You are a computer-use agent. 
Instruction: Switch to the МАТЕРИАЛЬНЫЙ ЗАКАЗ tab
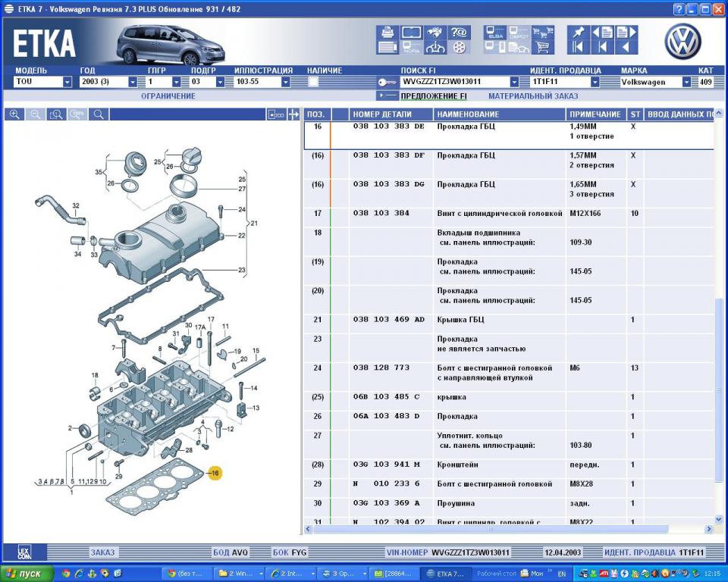click(x=533, y=96)
